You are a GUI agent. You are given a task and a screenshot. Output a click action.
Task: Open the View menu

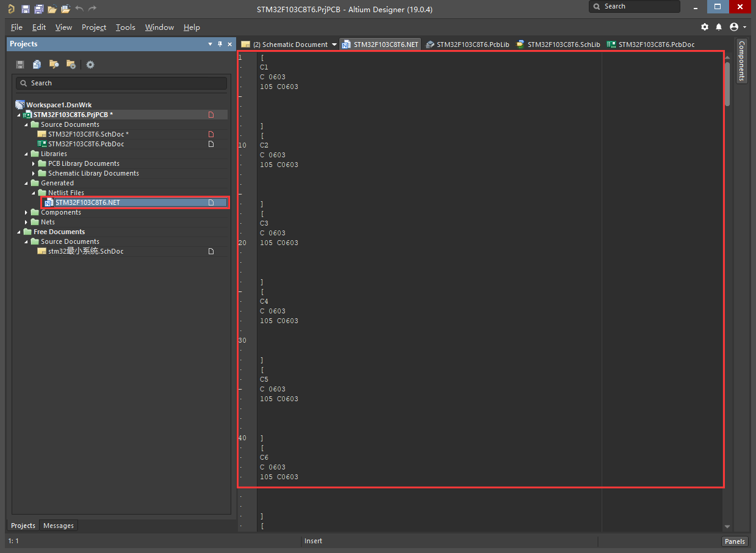[63, 27]
